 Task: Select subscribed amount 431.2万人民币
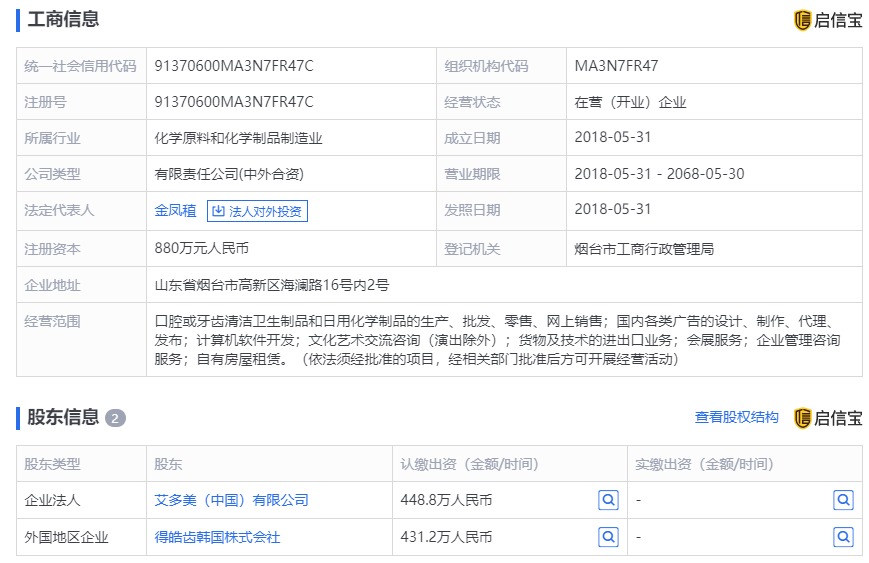tap(446, 537)
